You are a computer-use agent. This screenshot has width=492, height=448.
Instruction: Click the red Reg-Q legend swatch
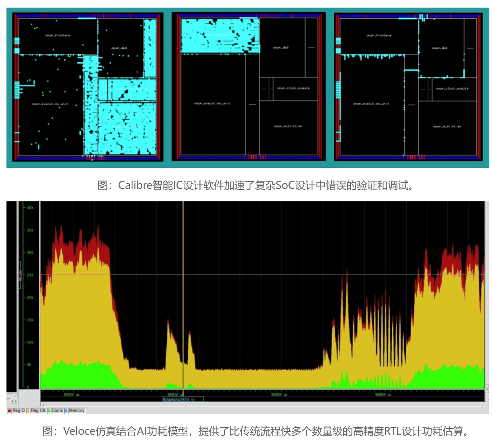pos(10,411)
